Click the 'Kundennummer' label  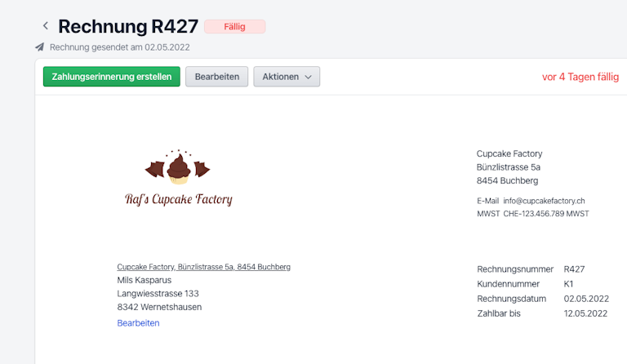[x=509, y=284]
